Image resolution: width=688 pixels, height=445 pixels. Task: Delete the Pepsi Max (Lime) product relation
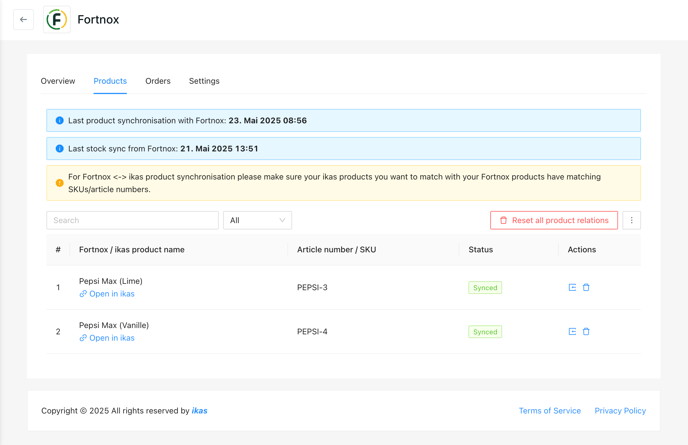coord(586,287)
